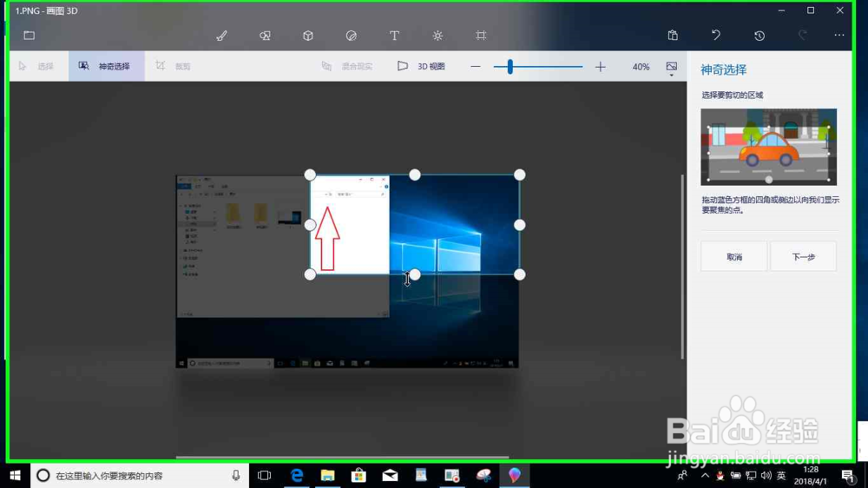Click the 下一步 next button
Viewport: 868px width, 488px height.
click(803, 256)
